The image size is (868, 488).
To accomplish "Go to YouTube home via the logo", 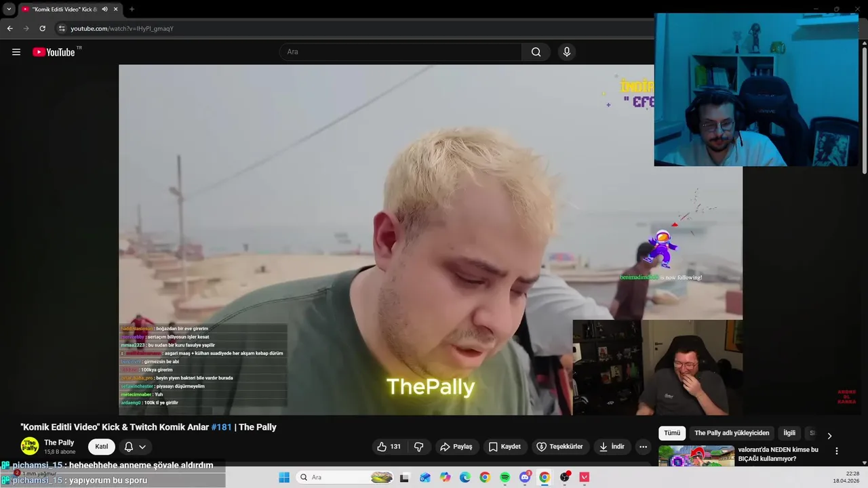I will 54,52.
